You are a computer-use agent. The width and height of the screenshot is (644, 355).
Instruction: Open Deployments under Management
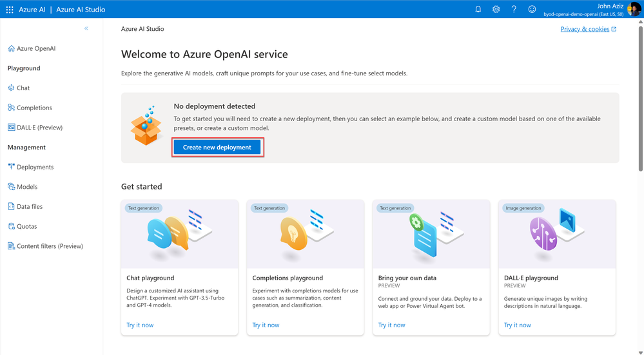tap(35, 167)
